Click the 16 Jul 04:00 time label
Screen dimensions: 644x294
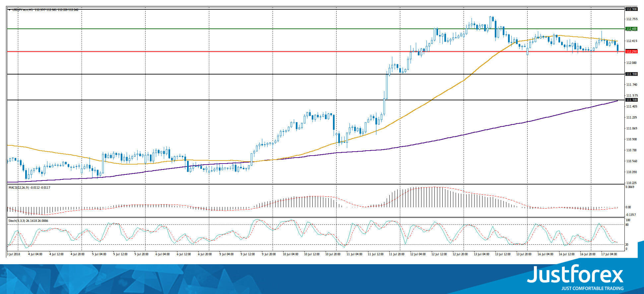tap(546, 254)
